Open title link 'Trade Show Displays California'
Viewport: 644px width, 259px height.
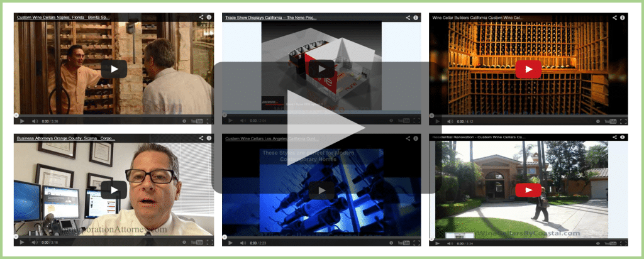click(271, 18)
